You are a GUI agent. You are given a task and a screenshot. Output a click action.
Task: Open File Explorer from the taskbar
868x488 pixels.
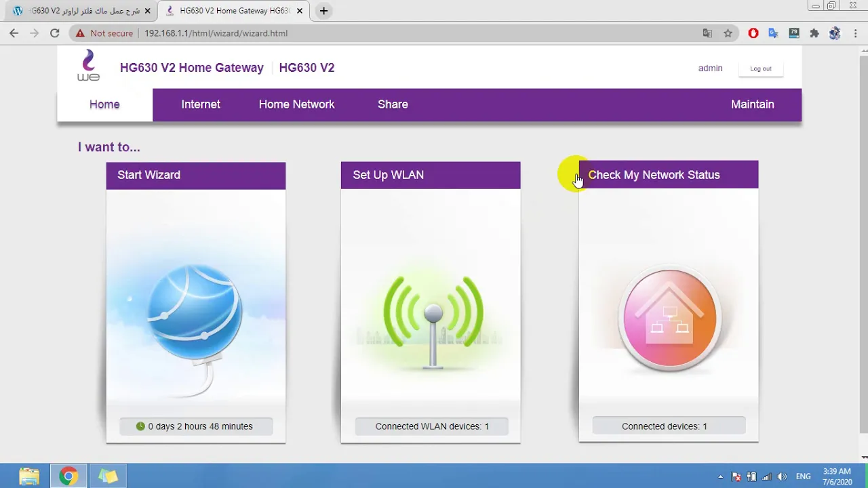pos(28,476)
